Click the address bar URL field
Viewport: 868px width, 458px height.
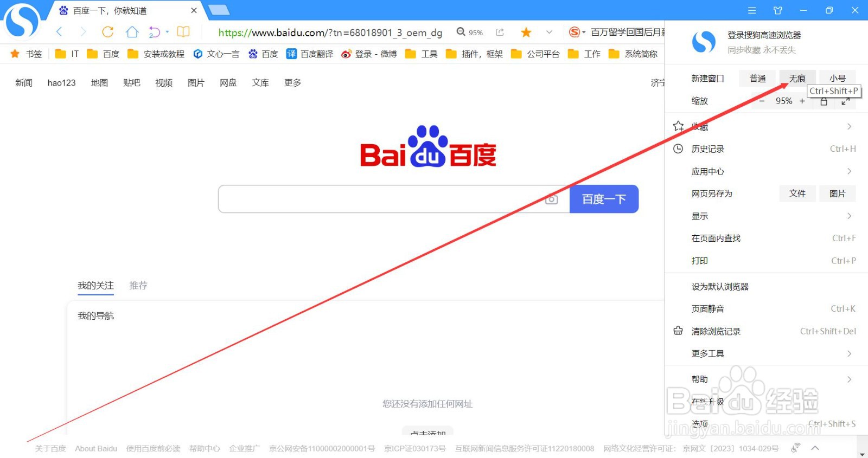(330, 33)
